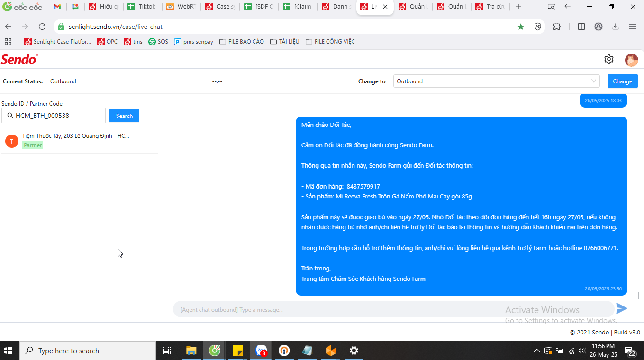644x360 pixels.
Task: Click the Partner tag label
Action: [x=33, y=145]
